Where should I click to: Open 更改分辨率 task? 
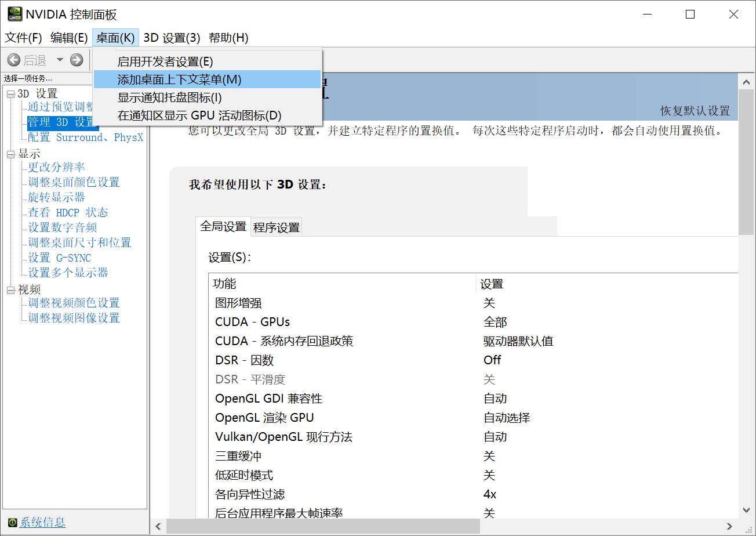point(57,167)
